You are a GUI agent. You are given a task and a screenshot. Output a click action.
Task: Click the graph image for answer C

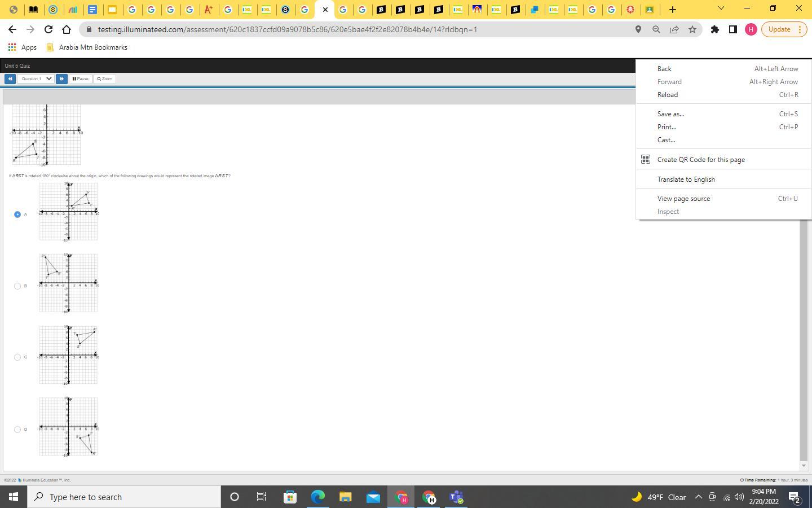(68, 355)
